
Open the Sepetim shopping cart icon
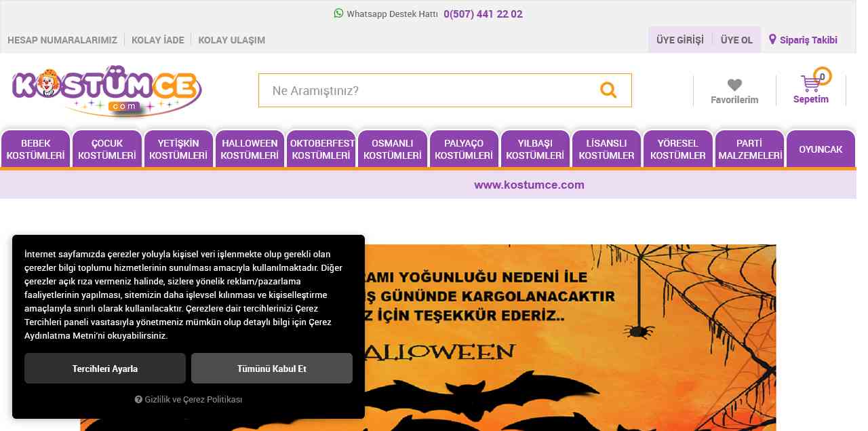[810, 83]
